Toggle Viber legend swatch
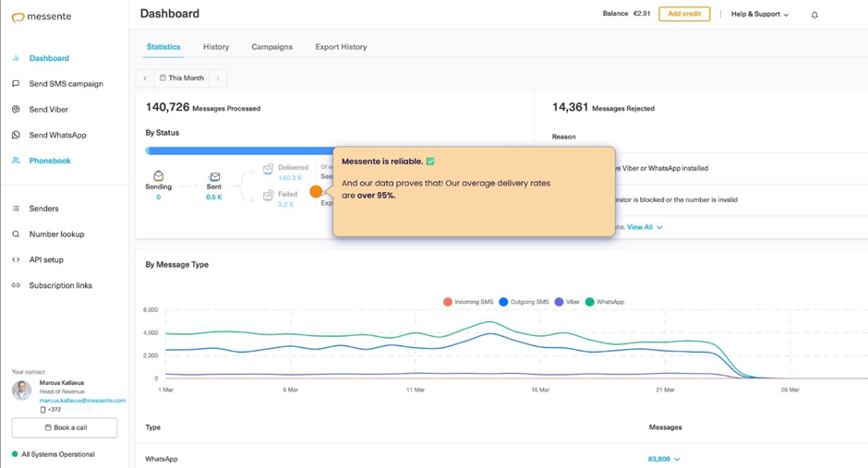This screenshot has height=468, width=868. [x=559, y=302]
